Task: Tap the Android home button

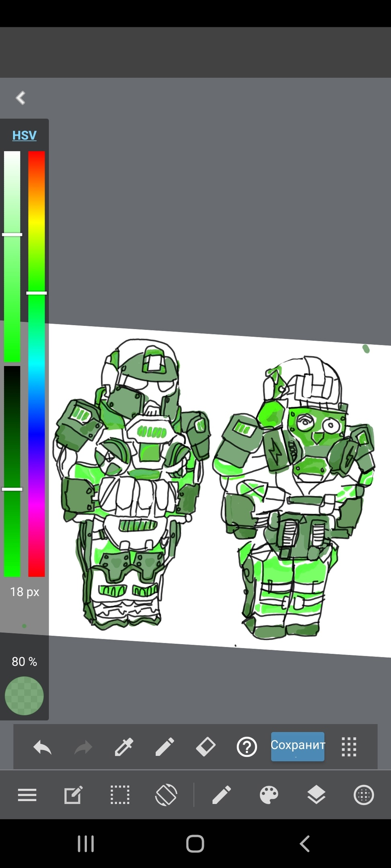Action: pyautogui.click(x=195, y=844)
